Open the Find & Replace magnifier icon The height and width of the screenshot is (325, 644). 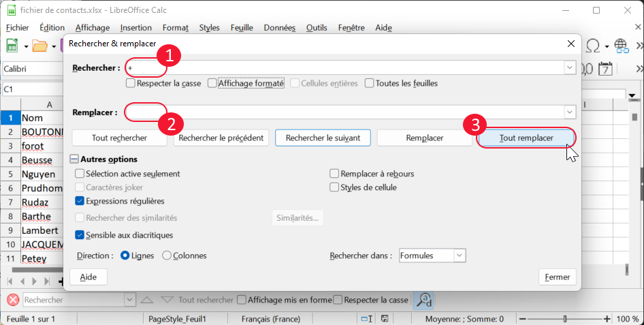[423, 300]
